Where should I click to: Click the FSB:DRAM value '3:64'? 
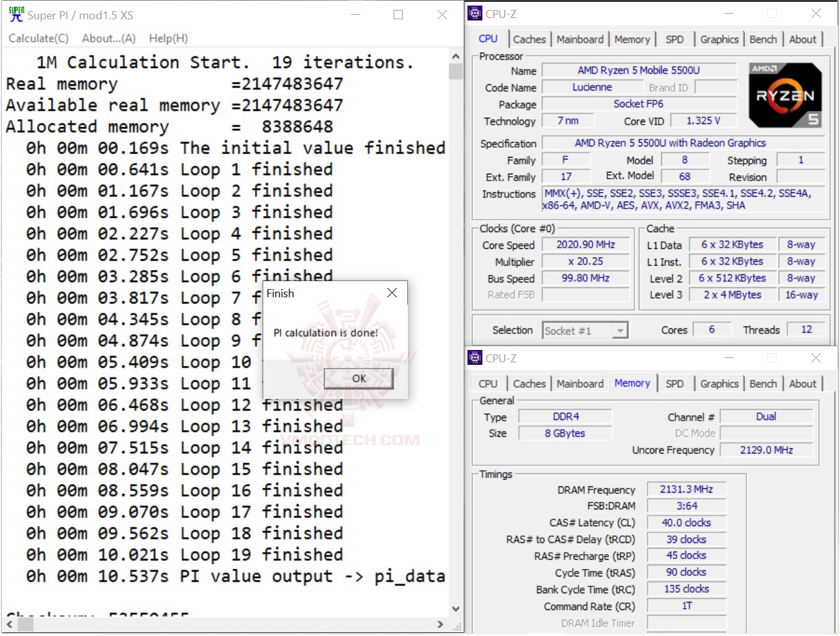click(686, 506)
